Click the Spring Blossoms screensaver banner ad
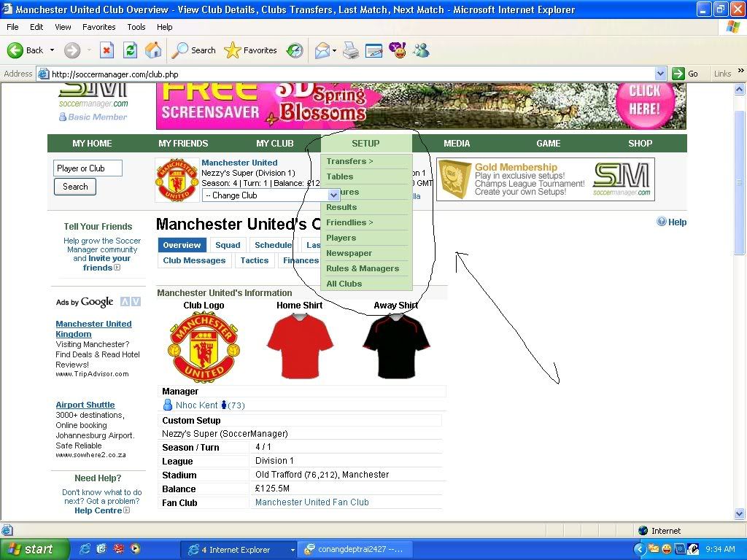 (421, 106)
